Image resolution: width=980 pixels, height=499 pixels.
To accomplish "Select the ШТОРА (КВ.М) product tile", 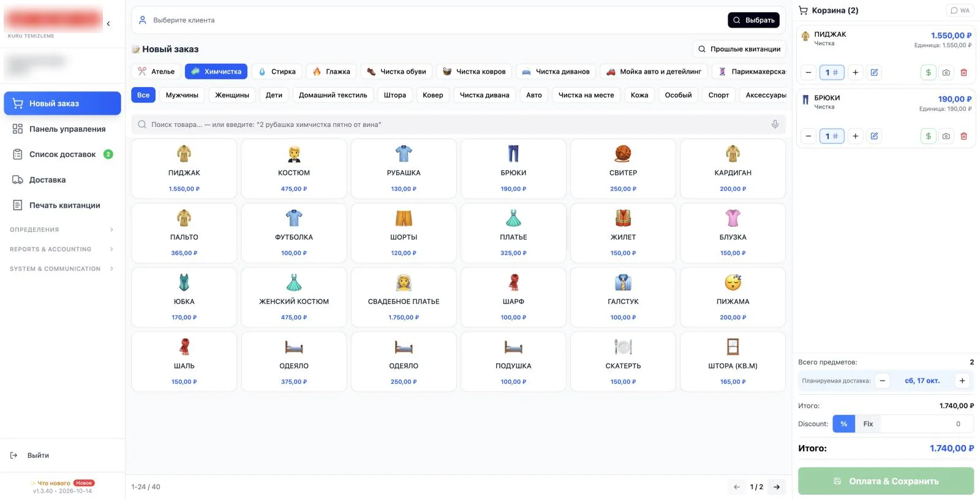I will [733, 362].
